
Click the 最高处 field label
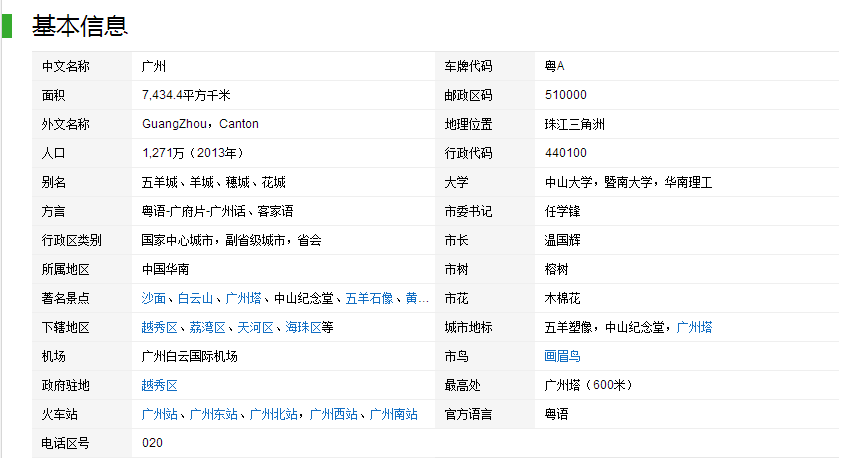pos(462,385)
